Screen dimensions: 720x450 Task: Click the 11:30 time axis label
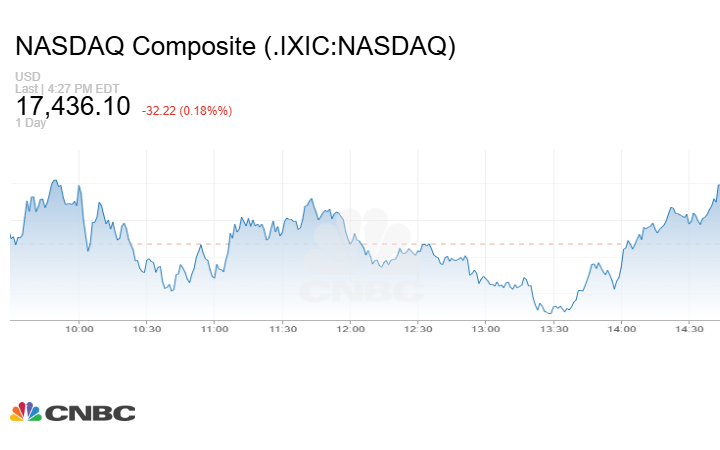282,329
